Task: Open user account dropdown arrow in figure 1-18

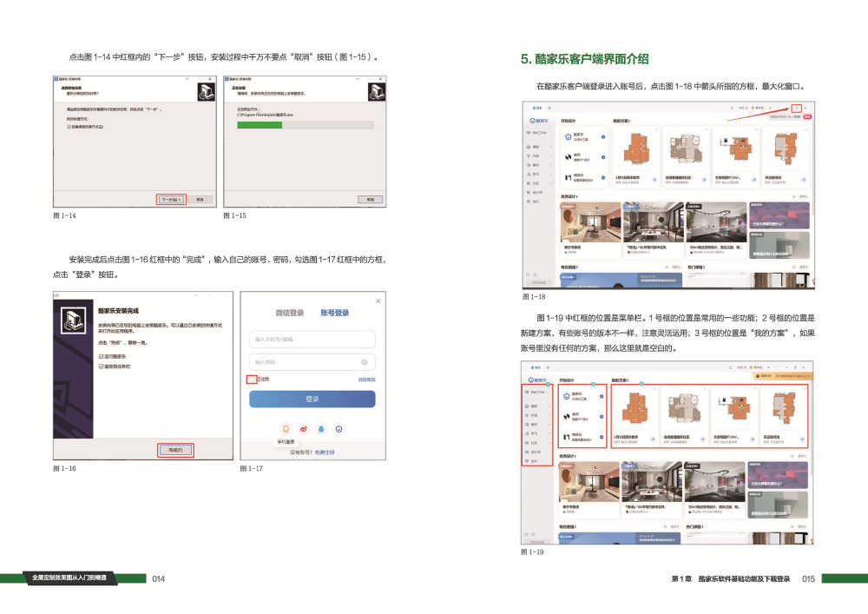Action: click(770, 108)
